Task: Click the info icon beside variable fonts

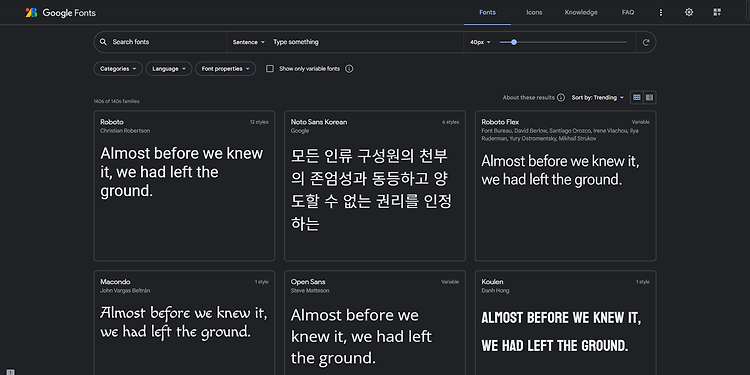Action: [349, 69]
